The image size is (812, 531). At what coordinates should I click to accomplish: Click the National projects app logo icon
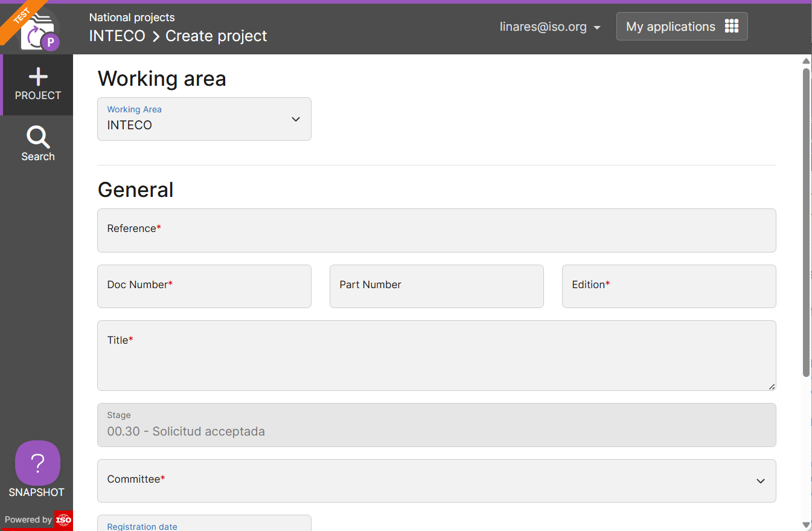click(x=40, y=31)
